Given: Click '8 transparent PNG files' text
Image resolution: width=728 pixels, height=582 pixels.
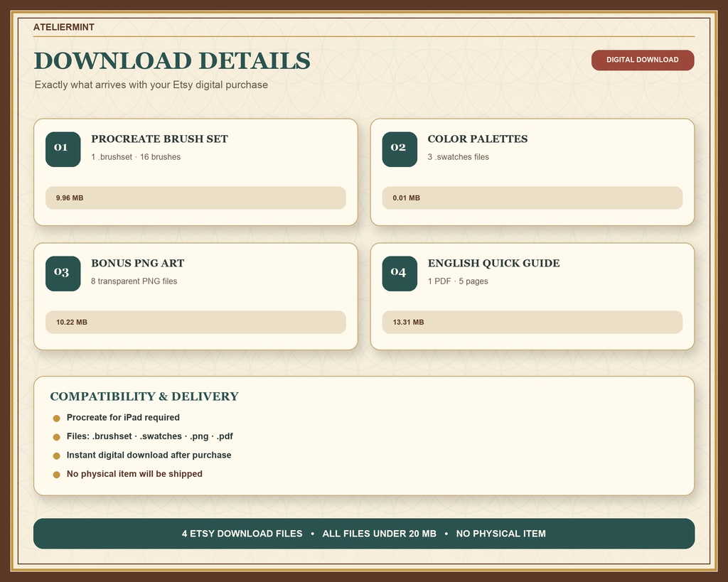Looking at the screenshot, I should 134,281.
